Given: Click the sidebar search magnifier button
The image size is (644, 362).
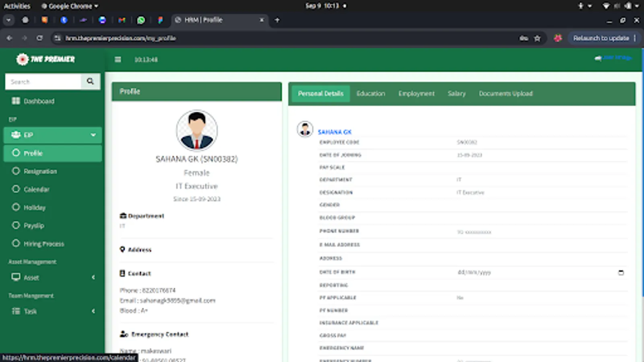Looking at the screenshot, I should pyautogui.click(x=90, y=81).
